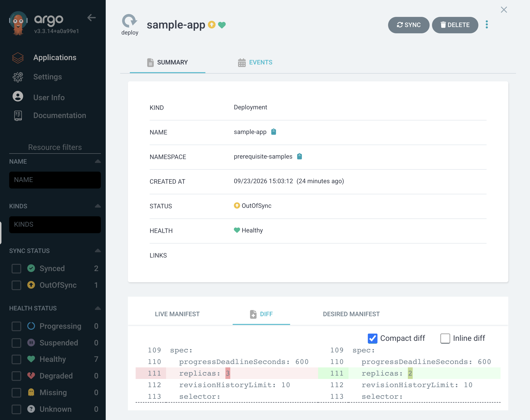Open the three-dot more actions menu
The height and width of the screenshot is (420, 530).
click(x=487, y=25)
